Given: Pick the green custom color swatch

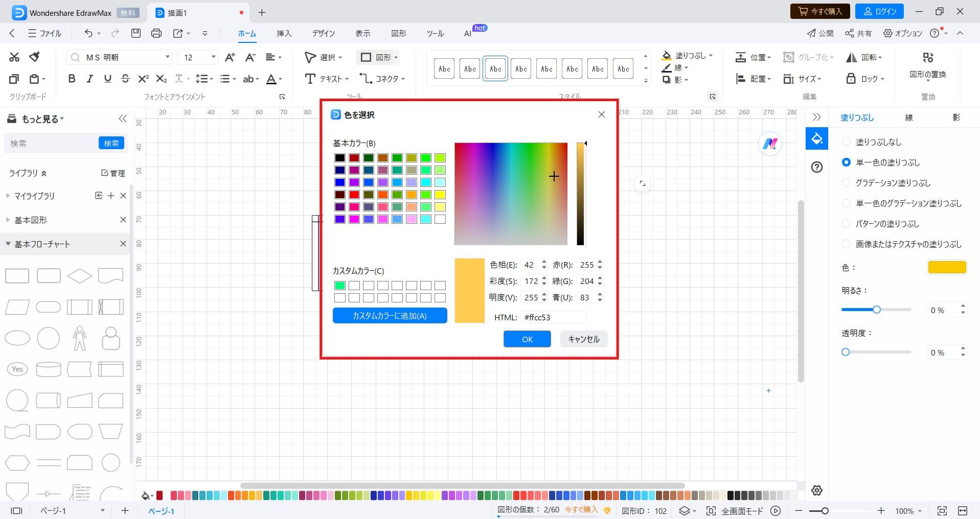Looking at the screenshot, I should pos(340,286).
